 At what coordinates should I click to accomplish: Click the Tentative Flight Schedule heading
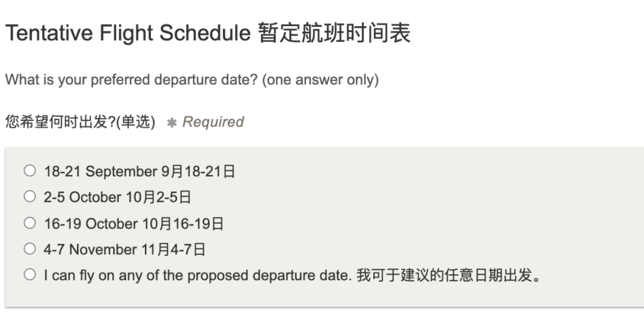tap(128, 33)
